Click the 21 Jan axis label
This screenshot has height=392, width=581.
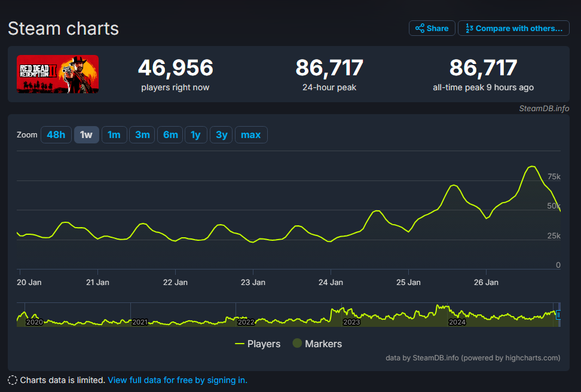click(x=97, y=282)
